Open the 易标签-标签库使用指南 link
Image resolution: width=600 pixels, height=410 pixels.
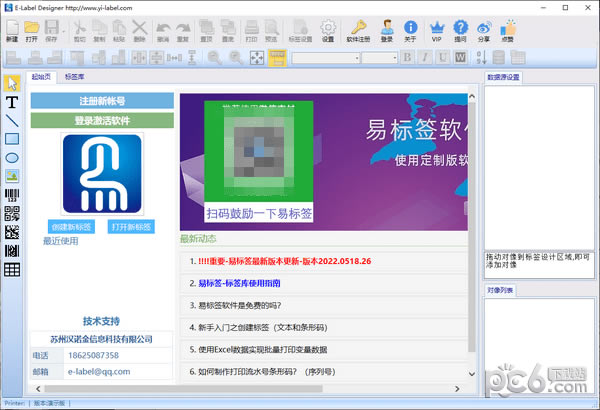click(239, 283)
